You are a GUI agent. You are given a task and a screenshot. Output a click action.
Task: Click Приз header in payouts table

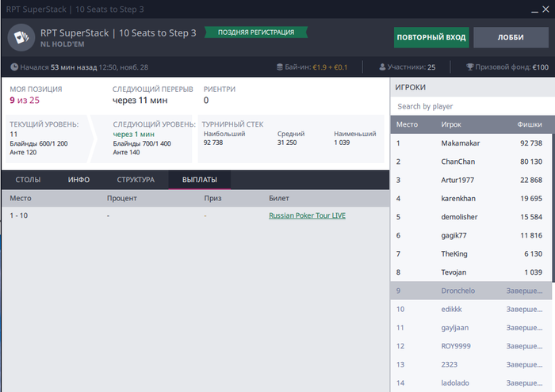(x=212, y=198)
